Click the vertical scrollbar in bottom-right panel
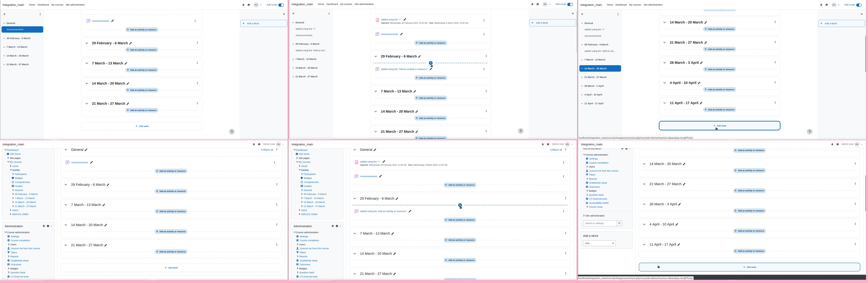The width and height of the screenshot is (868, 283). point(866,193)
